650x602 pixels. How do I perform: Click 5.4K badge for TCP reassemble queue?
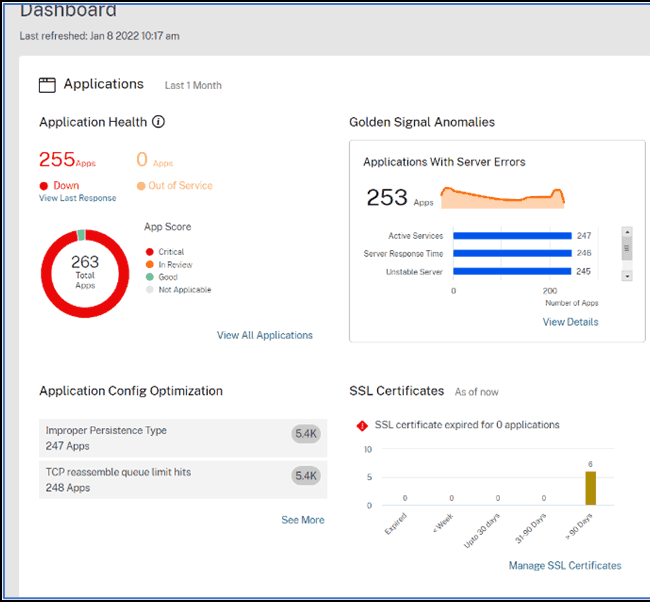click(306, 476)
